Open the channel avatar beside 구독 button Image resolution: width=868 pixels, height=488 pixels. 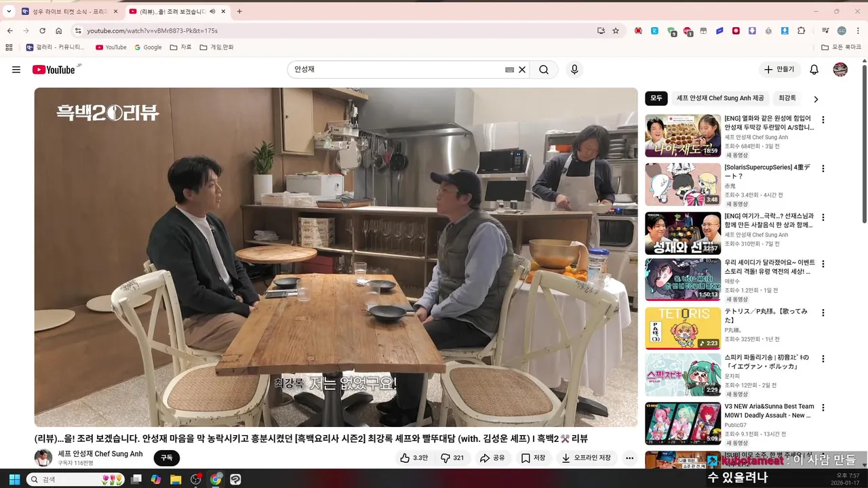pos(43,458)
